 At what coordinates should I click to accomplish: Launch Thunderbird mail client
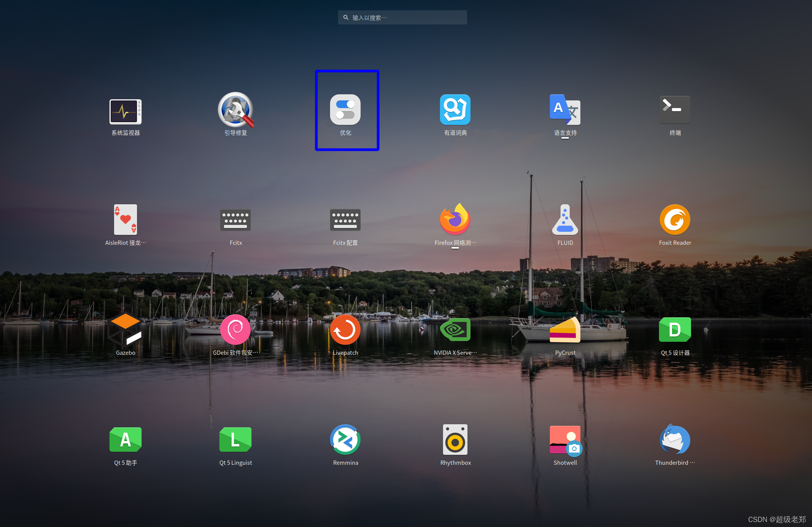pyautogui.click(x=675, y=440)
